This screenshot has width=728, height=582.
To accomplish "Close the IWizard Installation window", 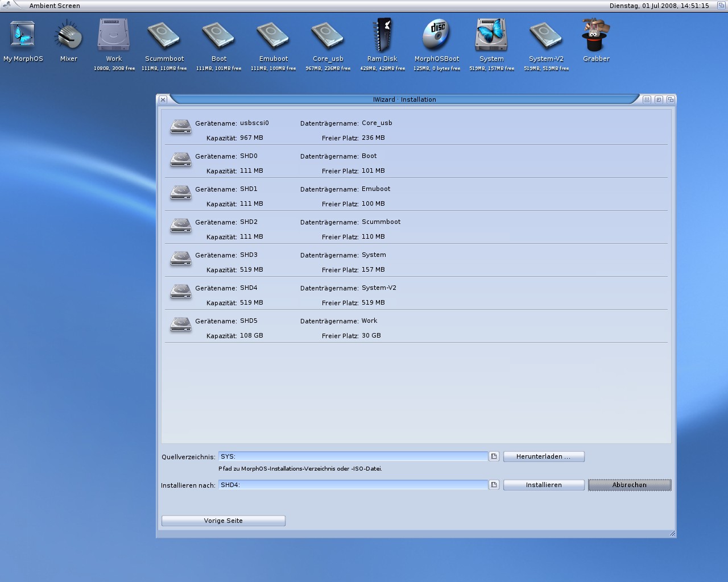I will 163,99.
